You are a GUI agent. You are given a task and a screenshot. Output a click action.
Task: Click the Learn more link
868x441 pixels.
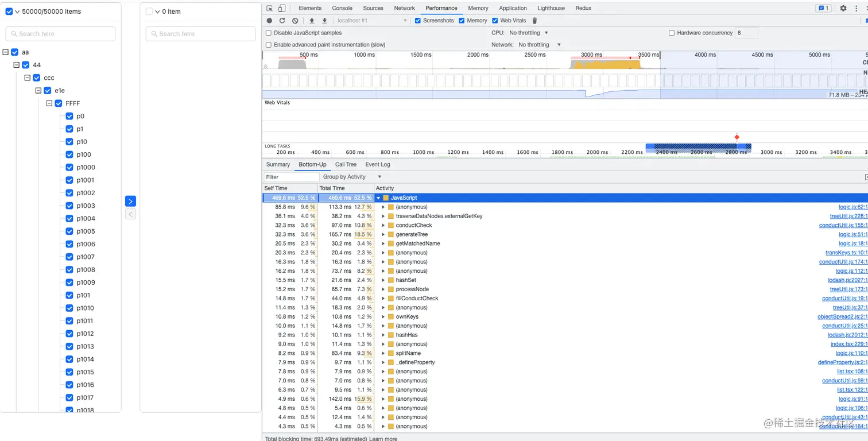click(x=383, y=438)
